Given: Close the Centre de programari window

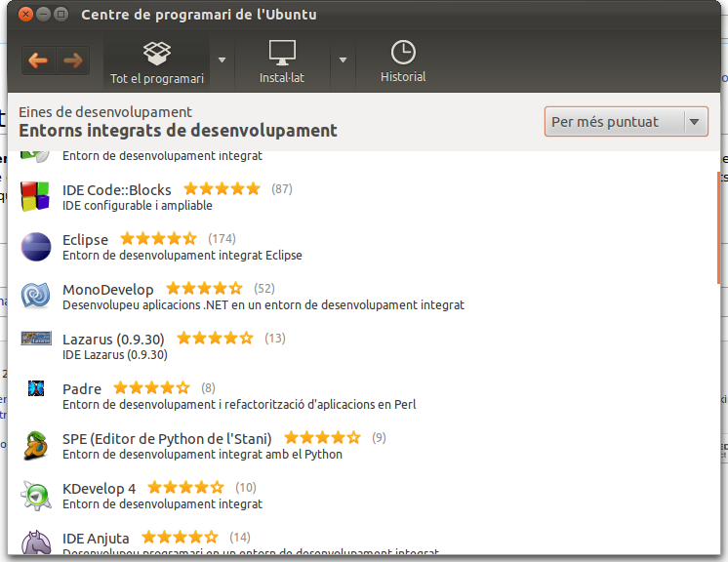Looking at the screenshot, I should tap(25, 15).
